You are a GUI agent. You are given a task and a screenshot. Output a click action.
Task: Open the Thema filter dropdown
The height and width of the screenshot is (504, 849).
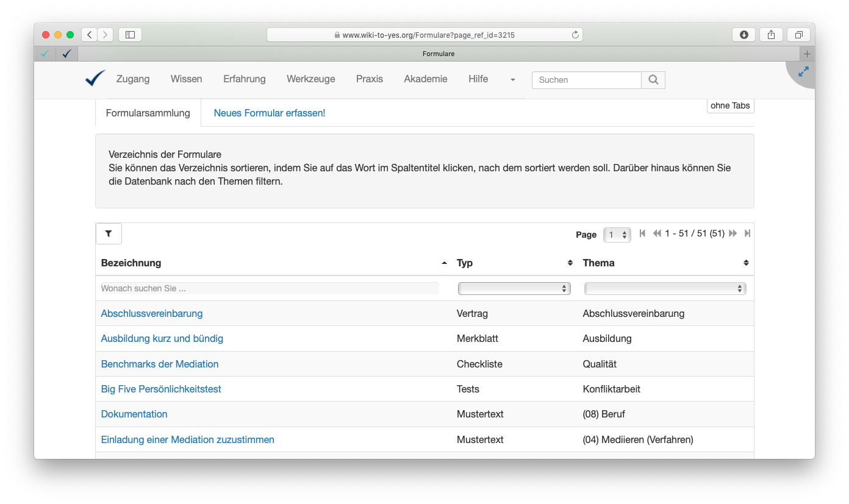(665, 289)
